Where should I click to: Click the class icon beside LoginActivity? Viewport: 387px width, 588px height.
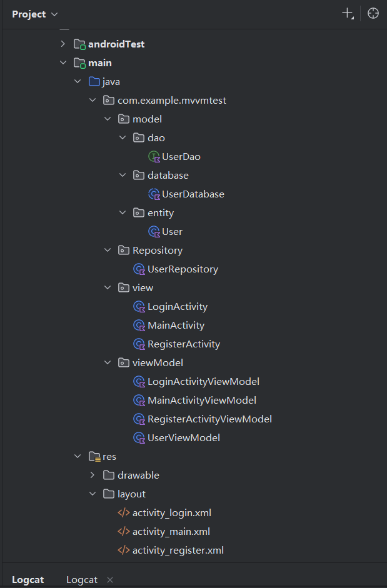(x=139, y=306)
